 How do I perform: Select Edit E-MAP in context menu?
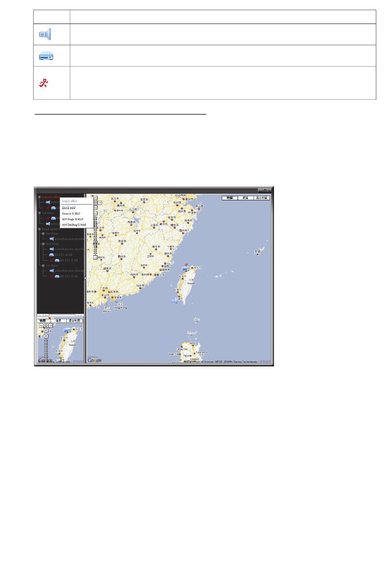[x=68, y=208]
